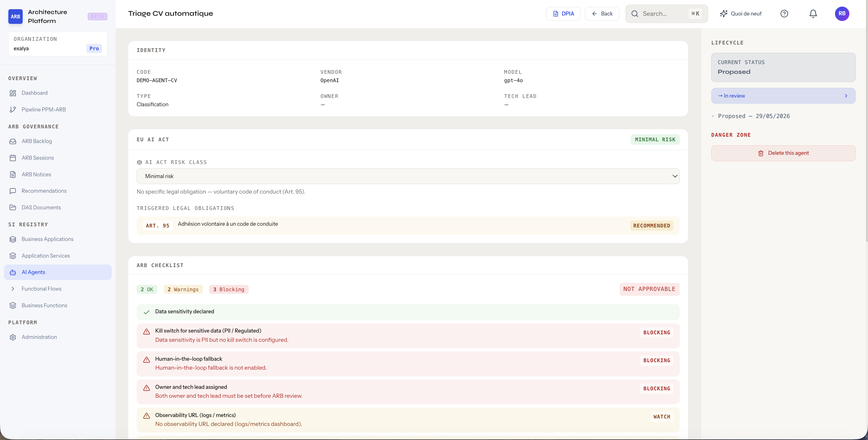Viewport: 868px width, 440px height.
Task: Click the Business Applications layers icon
Action: coord(13,239)
